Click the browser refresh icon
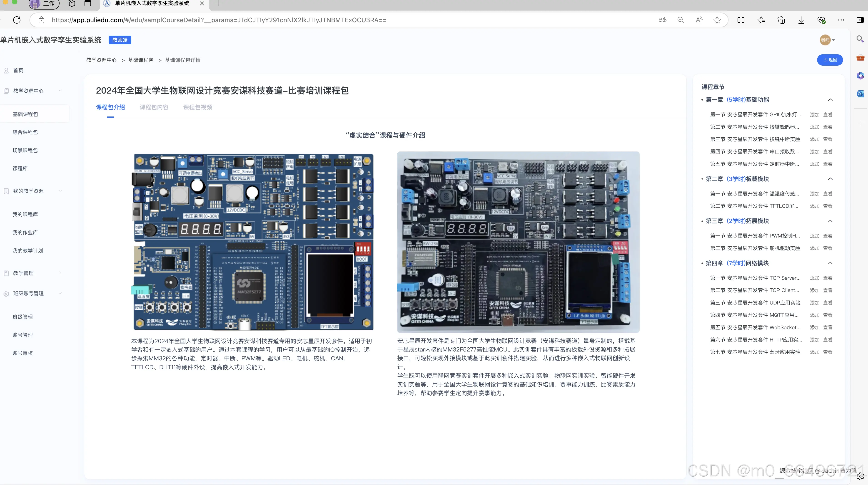The height and width of the screenshot is (485, 868). [x=17, y=20]
